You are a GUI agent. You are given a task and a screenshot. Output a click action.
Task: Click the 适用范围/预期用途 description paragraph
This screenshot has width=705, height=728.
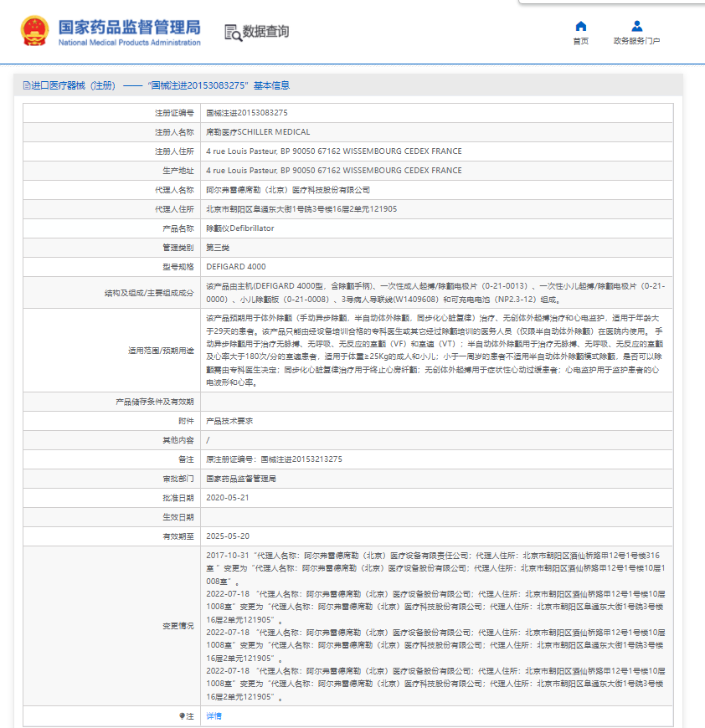[435, 350]
